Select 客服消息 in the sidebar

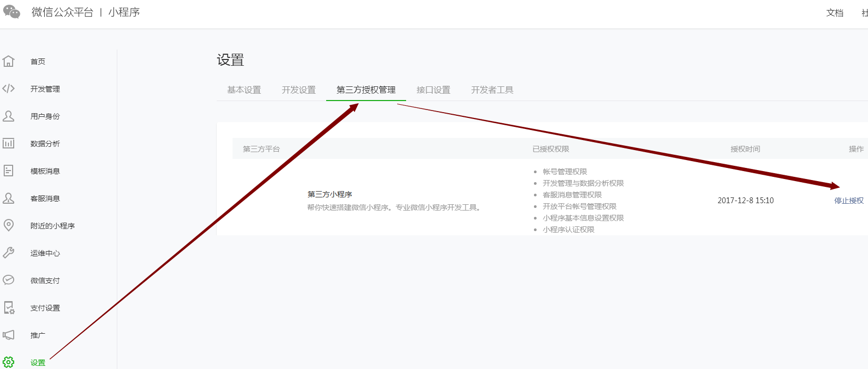45,198
